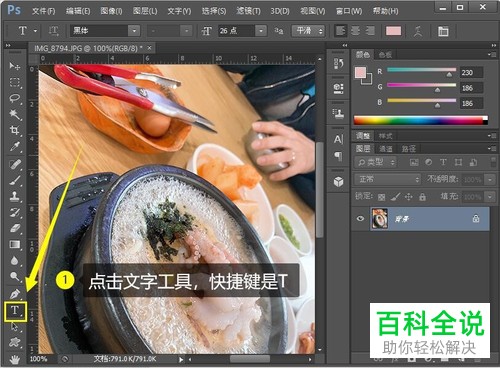The width and height of the screenshot is (500, 368).
Task: Toggle shape layer filter
Action: [x=458, y=162]
